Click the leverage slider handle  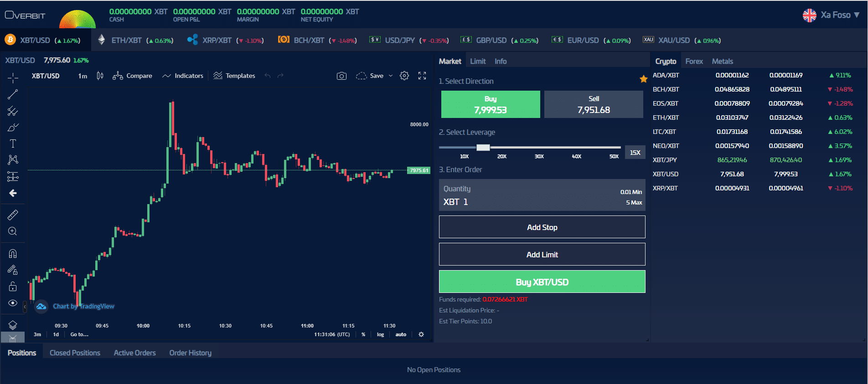(483, 147)
